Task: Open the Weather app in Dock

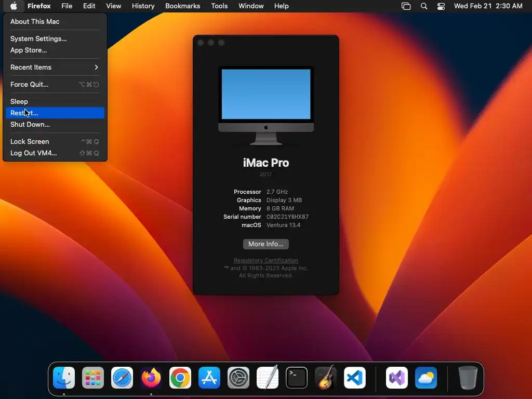Action: pos(426,378)
